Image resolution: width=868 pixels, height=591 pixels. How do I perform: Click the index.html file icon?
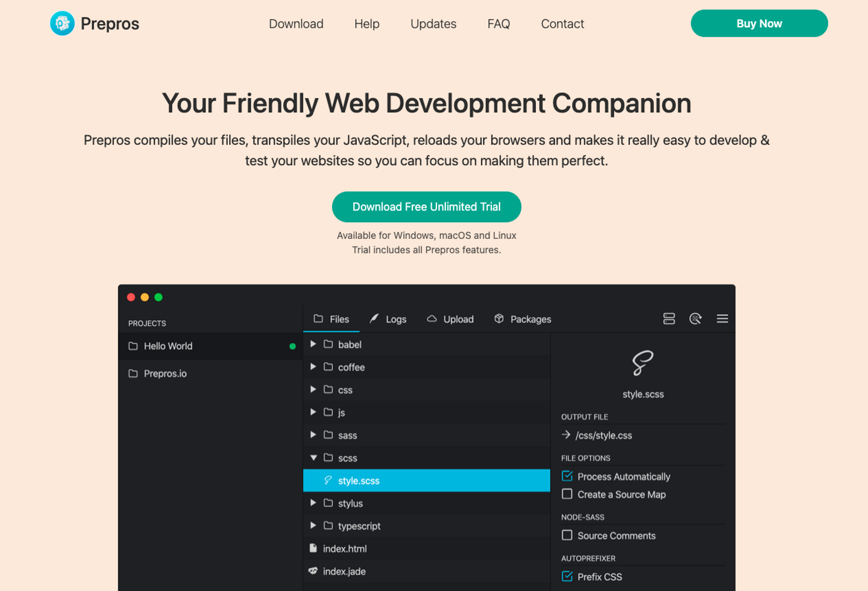[313, 548]
